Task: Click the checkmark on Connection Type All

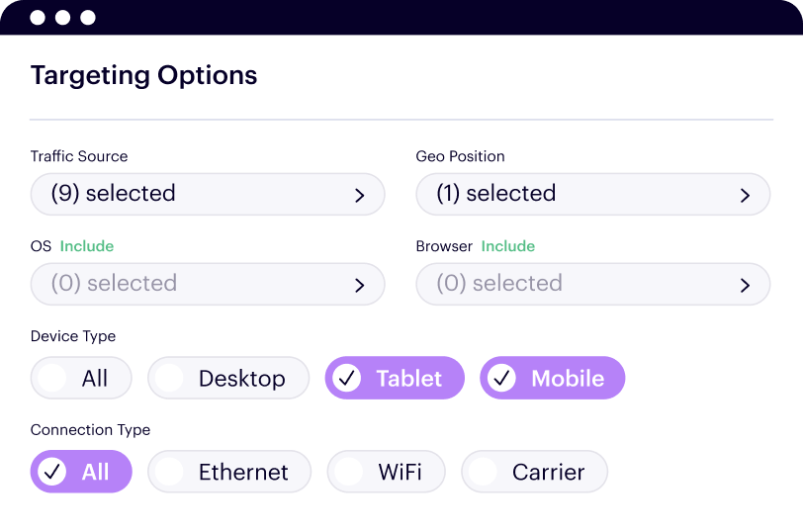Action: [x=52, y=472]
